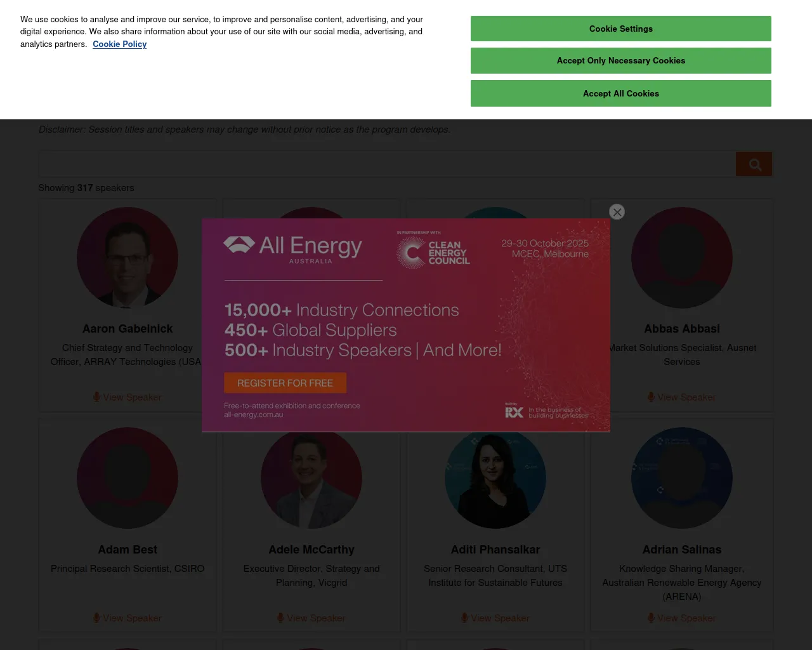Accept all cookies
Screen dimensions: 812x650
(x=621, y=93)
